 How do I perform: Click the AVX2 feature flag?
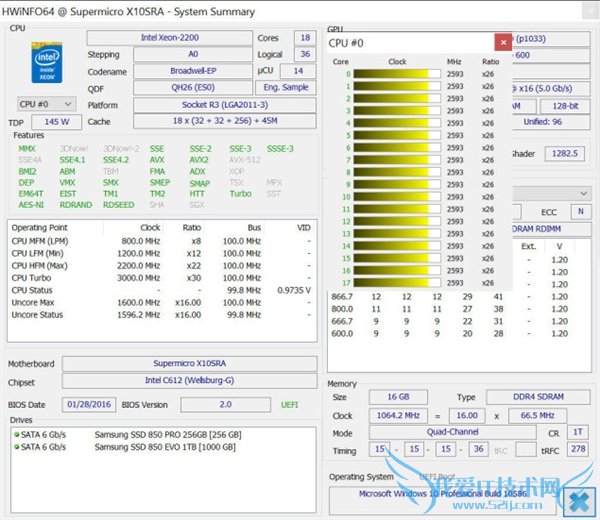click(199, 160)
